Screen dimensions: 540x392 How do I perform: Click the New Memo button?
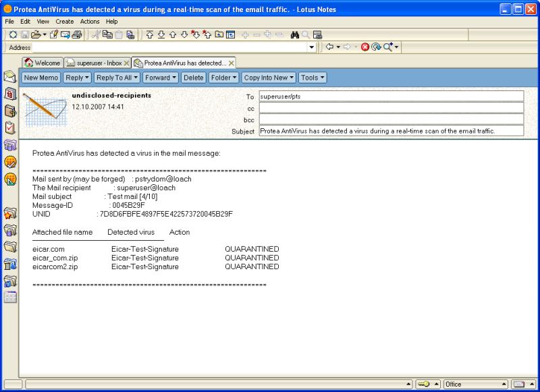pyautogui.click(x=41, y=78)
